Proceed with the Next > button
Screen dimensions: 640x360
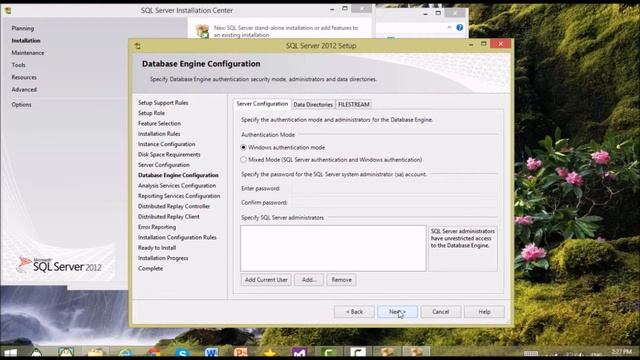(x=398, y=311)
